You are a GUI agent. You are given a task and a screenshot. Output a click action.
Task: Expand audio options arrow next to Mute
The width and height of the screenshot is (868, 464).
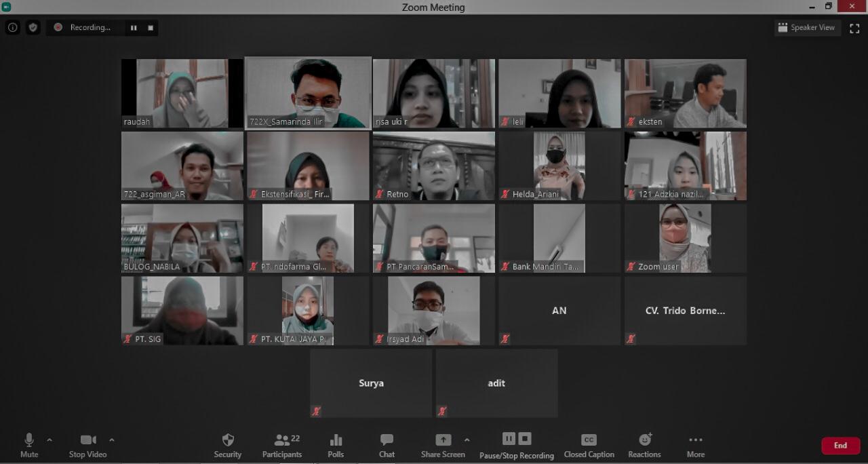tap(50, 440)
